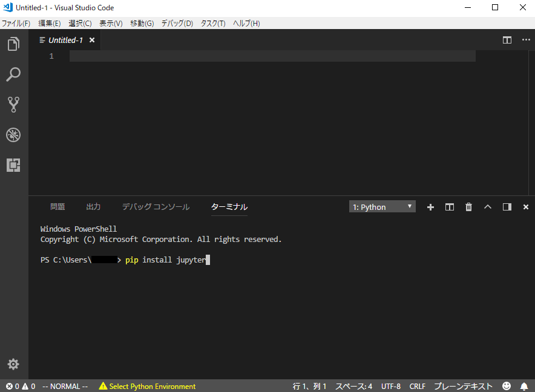Open the ヘルプ(H) menu
Image resolution: width=535 pixels, height=392 pixels.
246,23
